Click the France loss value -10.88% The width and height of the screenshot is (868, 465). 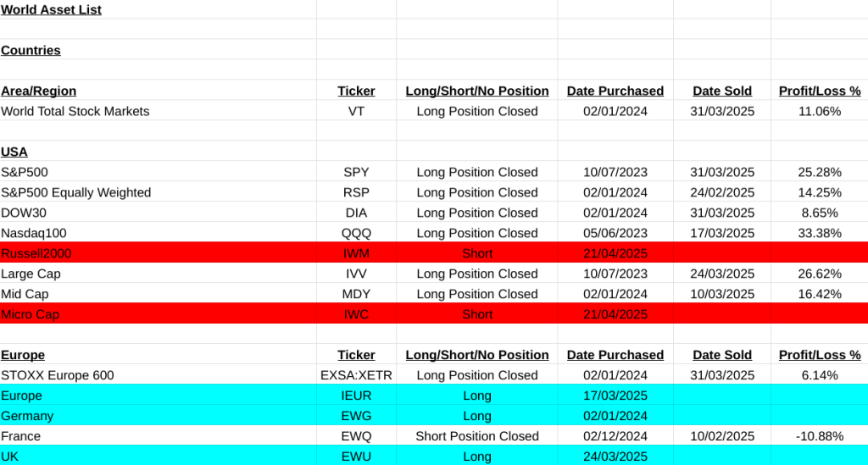[x=819, y=436]
